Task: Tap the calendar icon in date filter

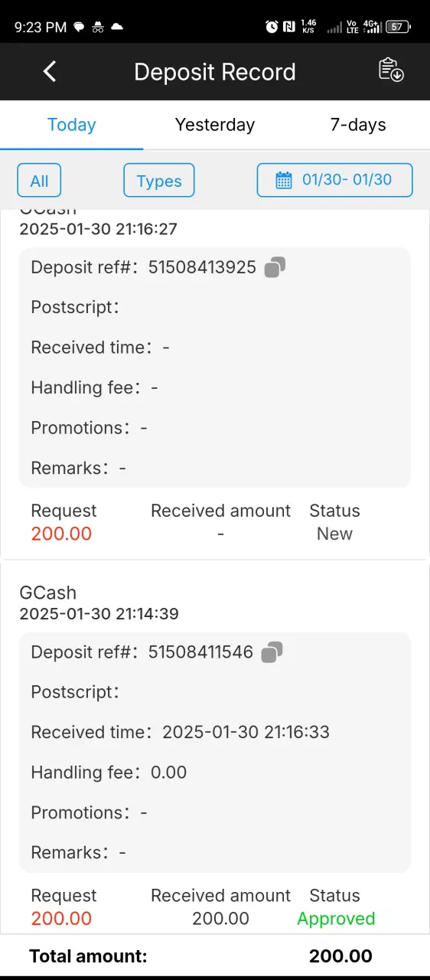Action: (x=284, y=181)
